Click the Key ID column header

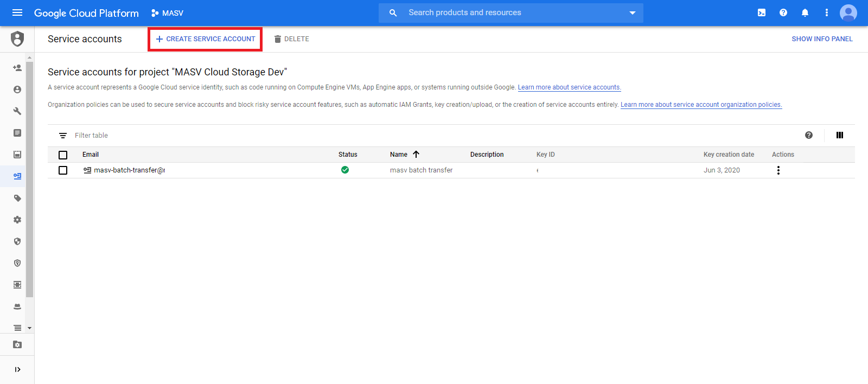pos(546,155)
